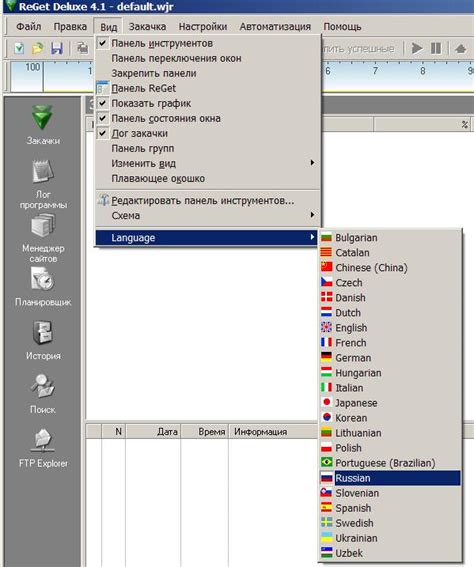Enable Закрепить панели option
This screenshot has width=474, height=567.
tap(208, 73)
